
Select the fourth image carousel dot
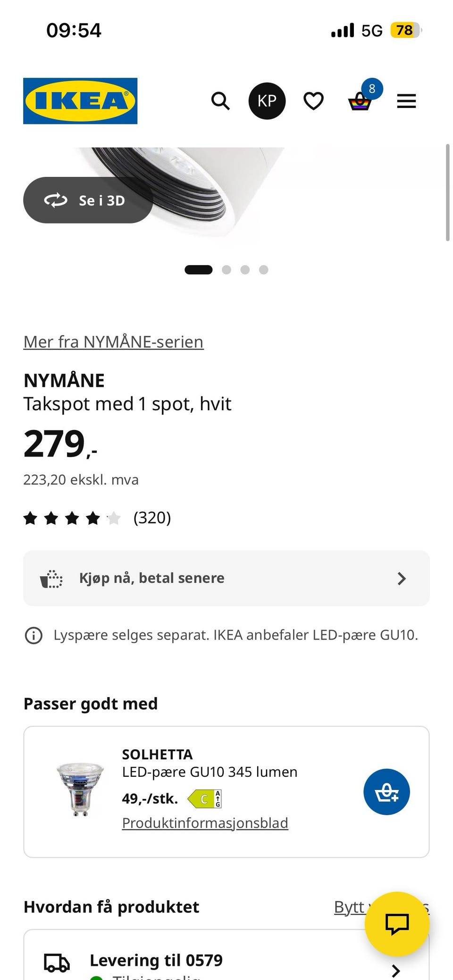(x=264, y=270)
